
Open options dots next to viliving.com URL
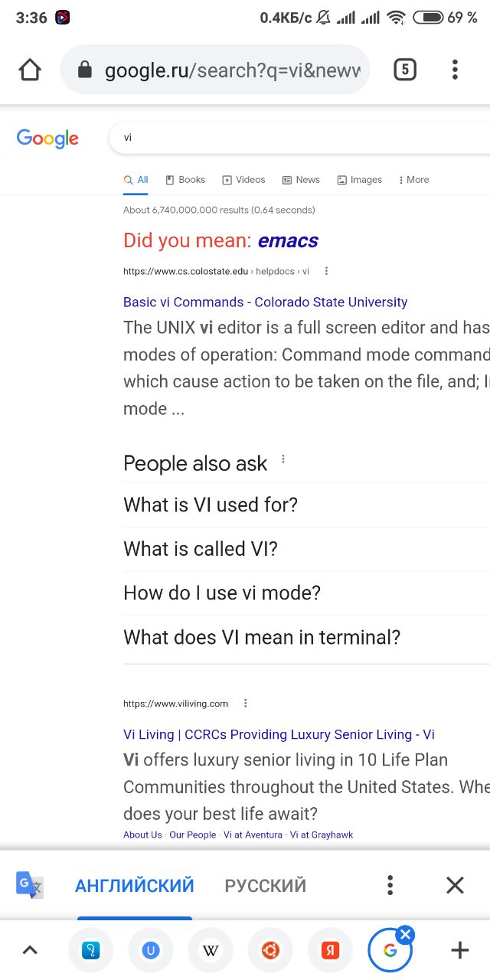click(246, 703)
